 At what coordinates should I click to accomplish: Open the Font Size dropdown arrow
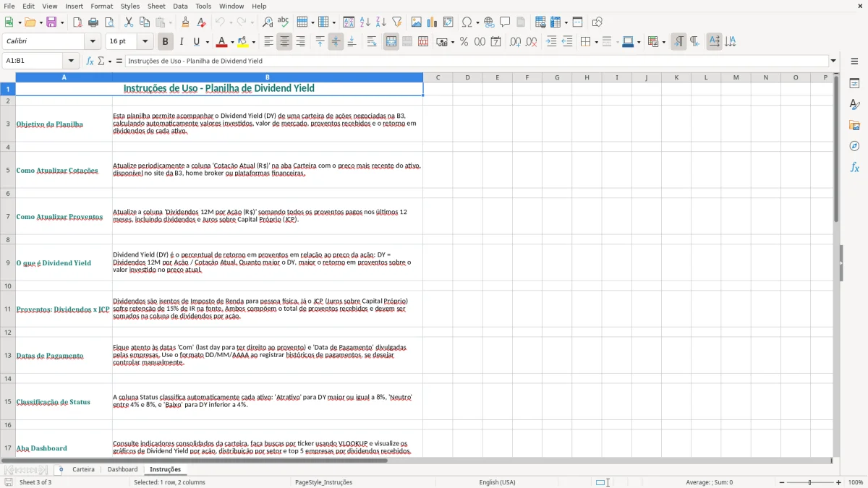click(145, 42)
